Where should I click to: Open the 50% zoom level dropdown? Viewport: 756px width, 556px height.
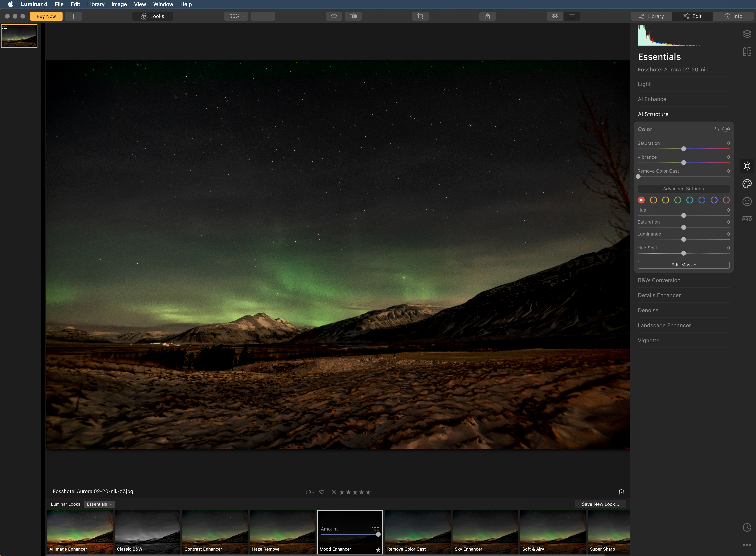pyautogui.click(x=236, y=16)
